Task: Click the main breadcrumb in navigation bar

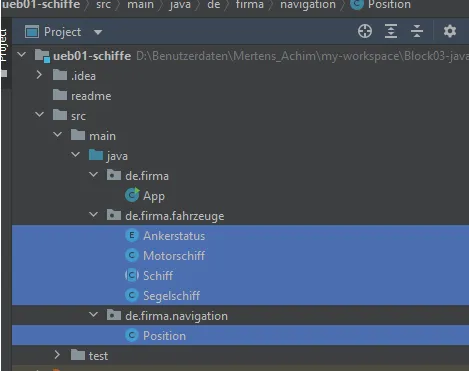Action: [140, 5]
